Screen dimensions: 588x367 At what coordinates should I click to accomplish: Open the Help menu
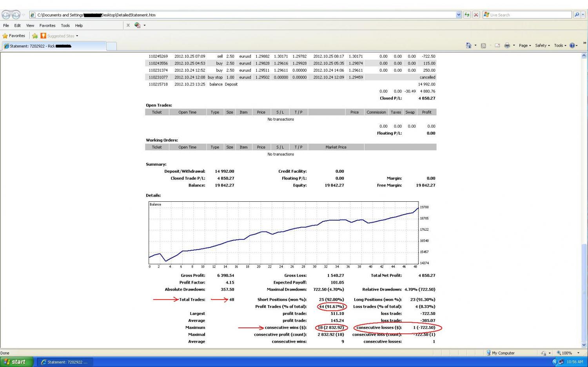79,25
